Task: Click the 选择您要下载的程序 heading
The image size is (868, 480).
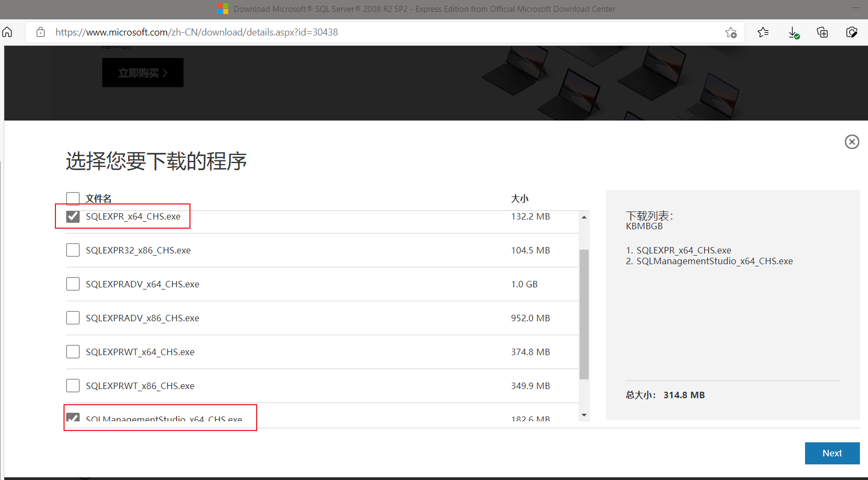Action: (156, 161)
